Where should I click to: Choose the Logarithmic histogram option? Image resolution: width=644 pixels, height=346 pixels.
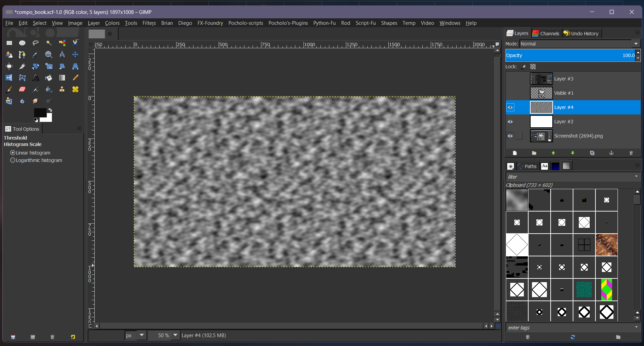36,160
